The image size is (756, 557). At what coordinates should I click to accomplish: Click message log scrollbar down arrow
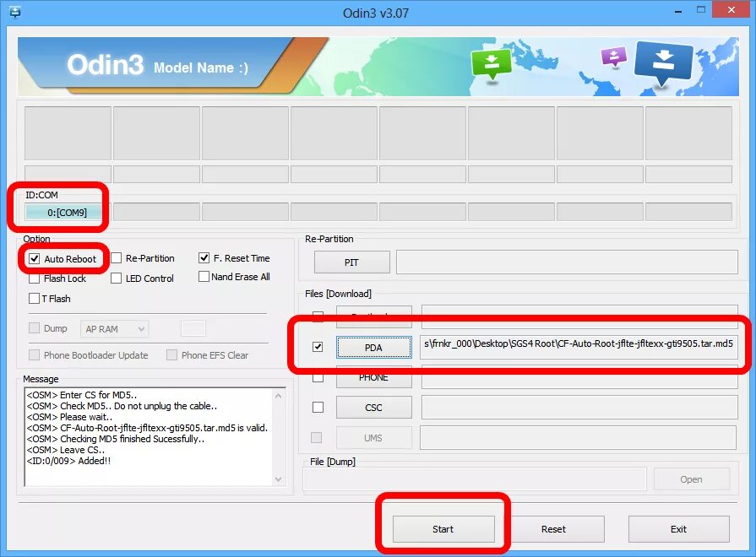point(278,479)
